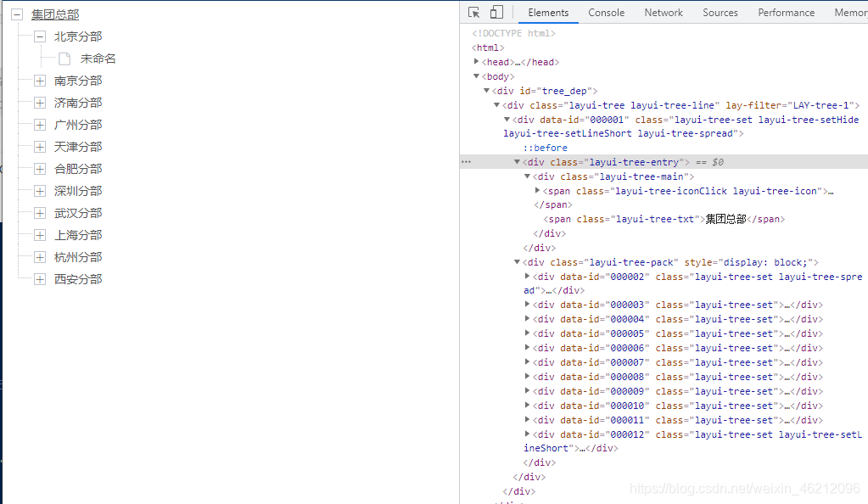
Task: Open the Performance tab
Action: coord(786,12)
